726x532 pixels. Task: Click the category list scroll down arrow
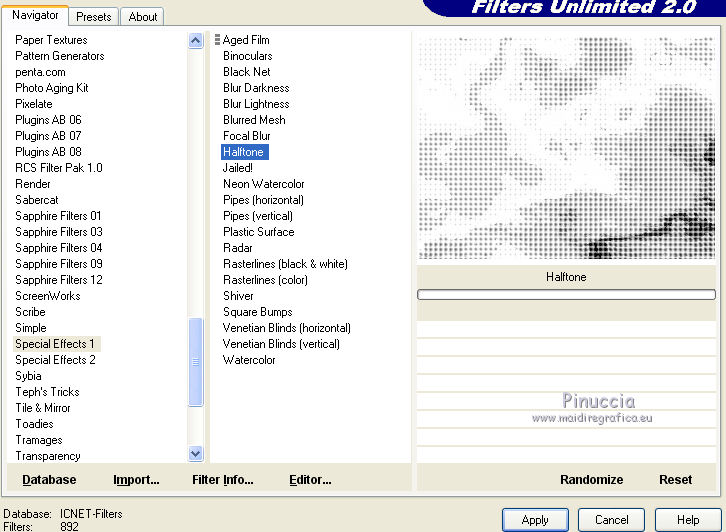pyautogui.click(x=195, y=454)
